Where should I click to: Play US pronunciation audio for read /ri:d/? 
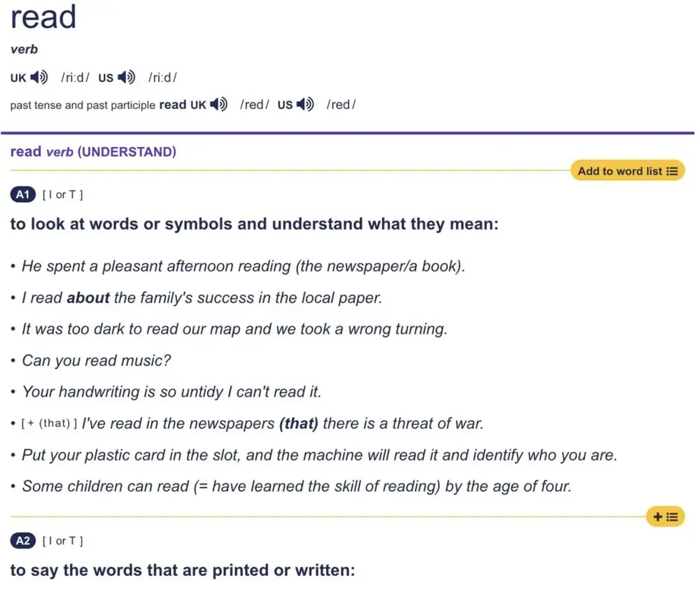(126, 78)
